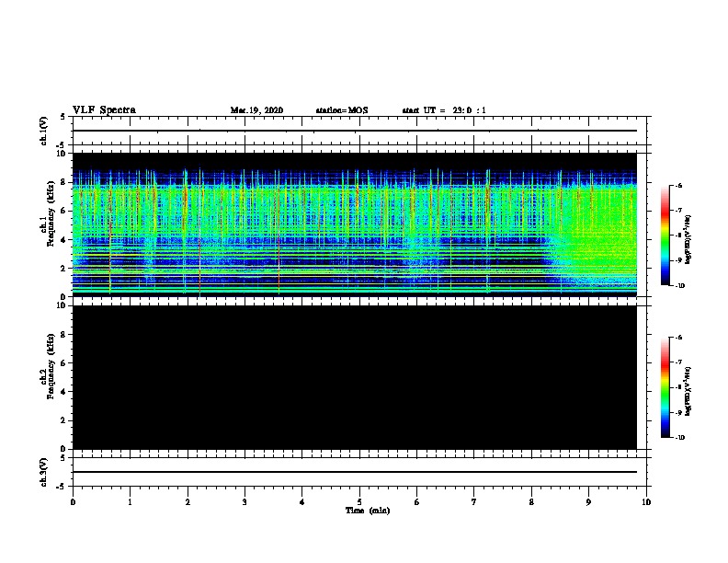Click the "ch.1(V)" axis label

43,131
